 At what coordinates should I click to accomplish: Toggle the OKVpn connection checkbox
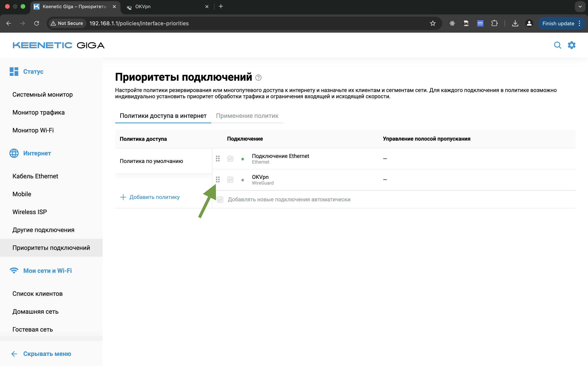tap(230, 180)
